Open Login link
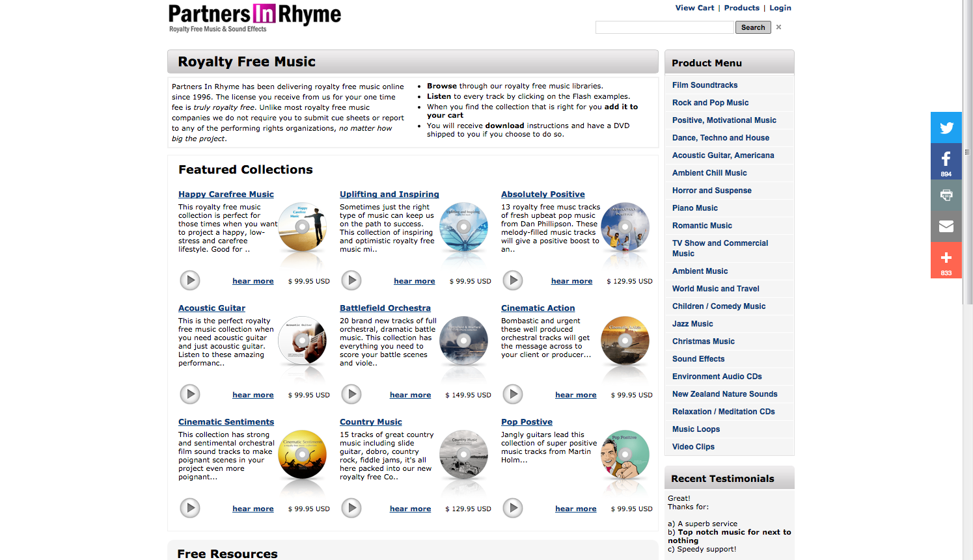This screenshot has height=560, width=973. (780, 8)
